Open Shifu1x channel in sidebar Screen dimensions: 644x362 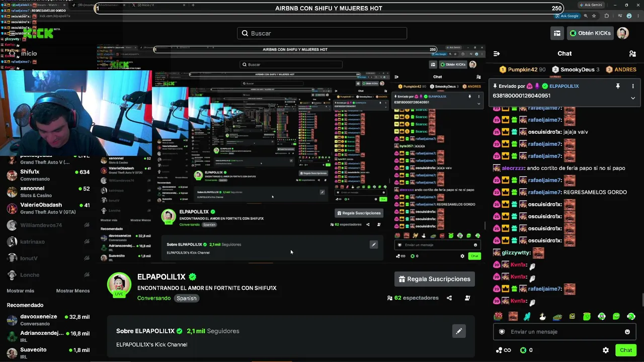coord(48,175)
